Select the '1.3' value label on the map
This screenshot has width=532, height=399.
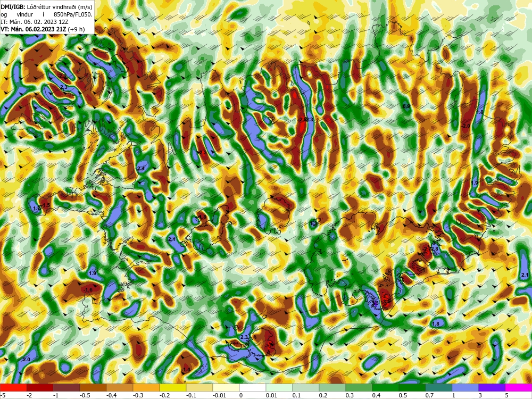coord(313,223)
